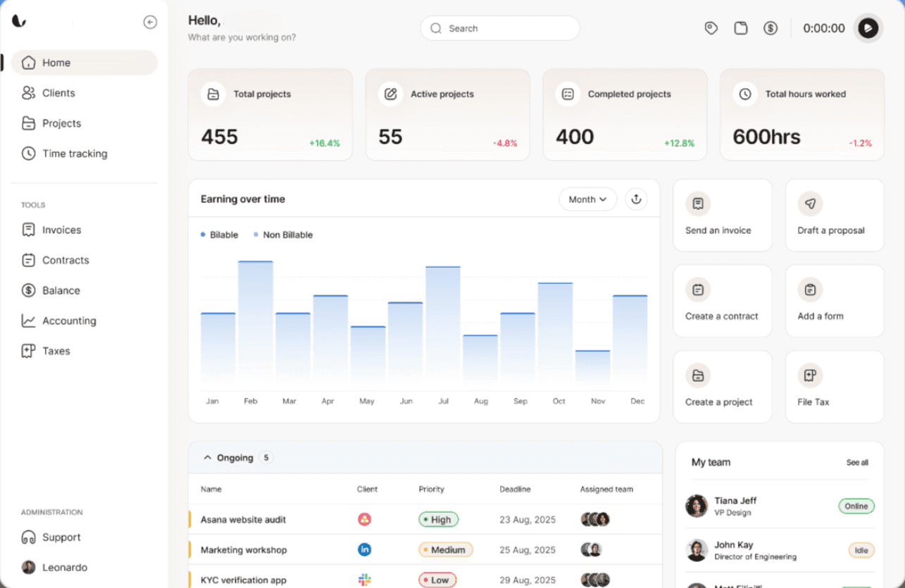Click the Medium priority badge
The height and width of the screenshot is (588, 905).
pyautogui.click(x=446, y=550)
